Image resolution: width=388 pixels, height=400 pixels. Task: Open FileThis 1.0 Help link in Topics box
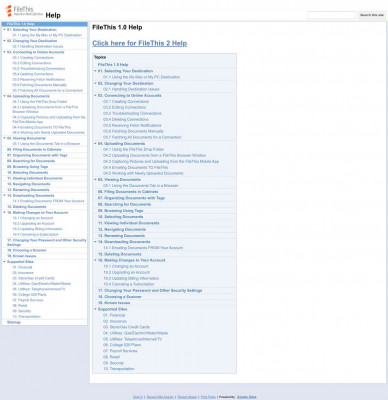(113, 65)
